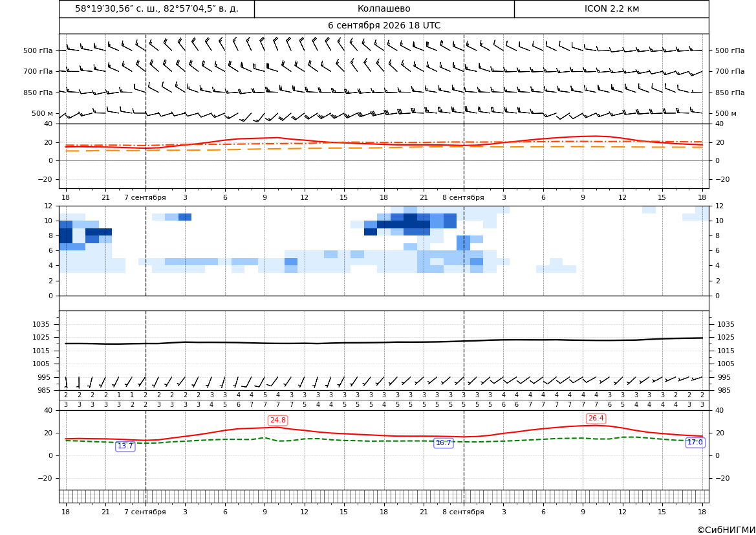Select the Колпашево station title cell
The image size is (756, 535).
(384, 8)
